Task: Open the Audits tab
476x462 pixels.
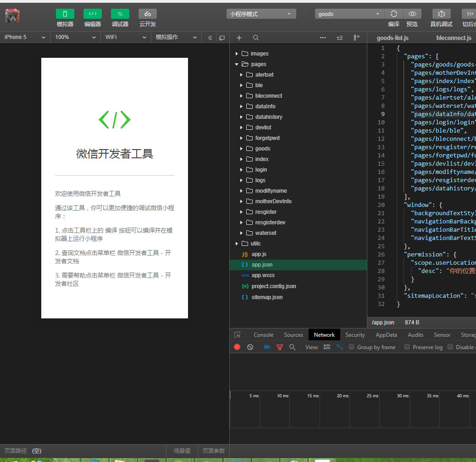Action: [x=415, y=335]
